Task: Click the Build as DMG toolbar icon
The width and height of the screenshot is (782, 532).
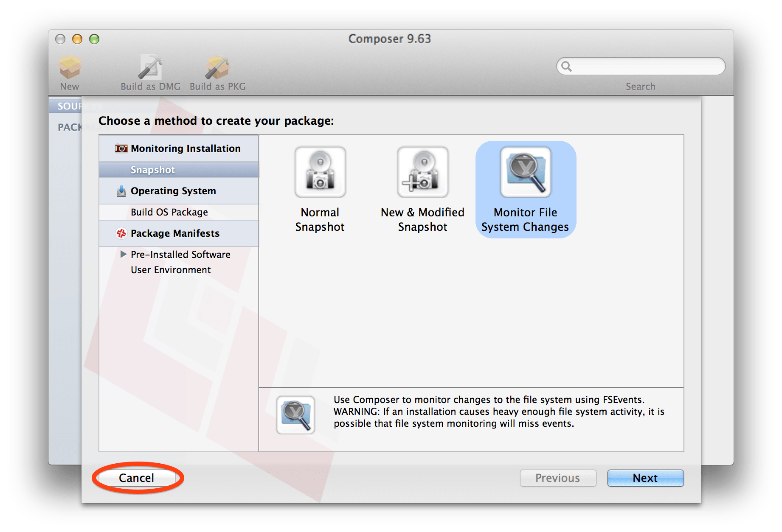Action: (150, 67)
